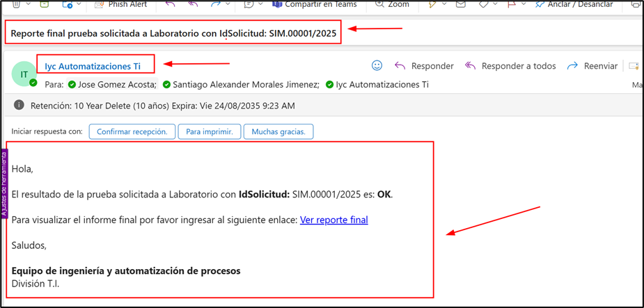This screenshot has height=308, width=644.
Task: Click the Anclar / Desanclar pin
Action: click(x=574, y=4)
